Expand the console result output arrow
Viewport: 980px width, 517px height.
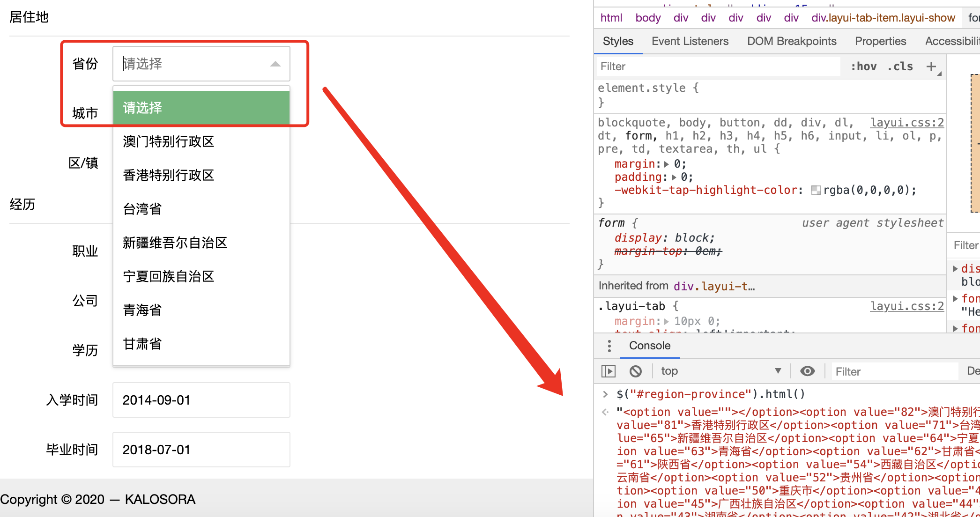click(x=604, y=412)
